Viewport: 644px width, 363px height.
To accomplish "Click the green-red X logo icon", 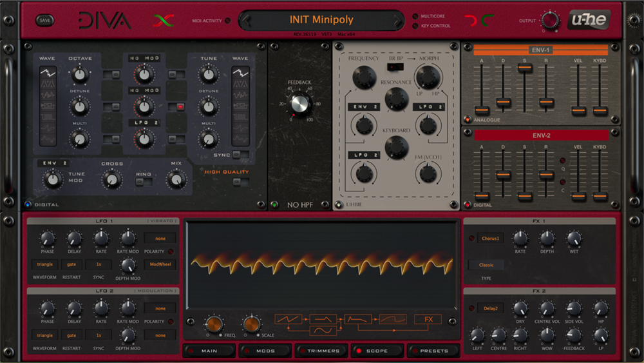I will tap(164, 20).
